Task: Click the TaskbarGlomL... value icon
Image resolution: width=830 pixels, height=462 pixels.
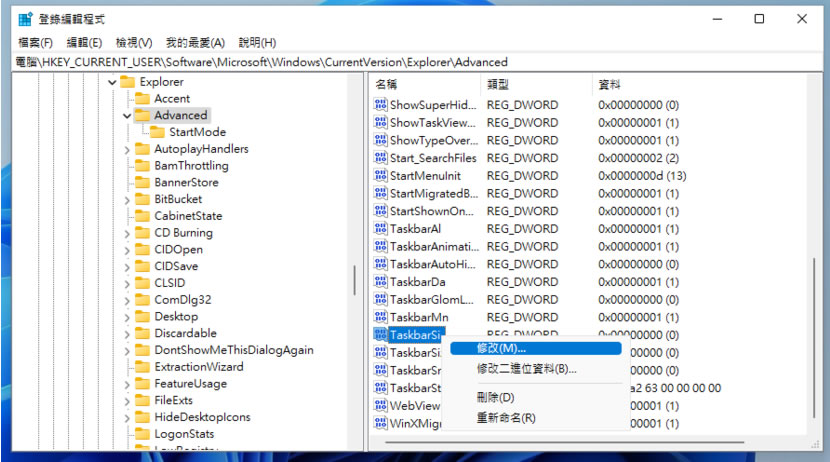Action: [x=380, y=300]
